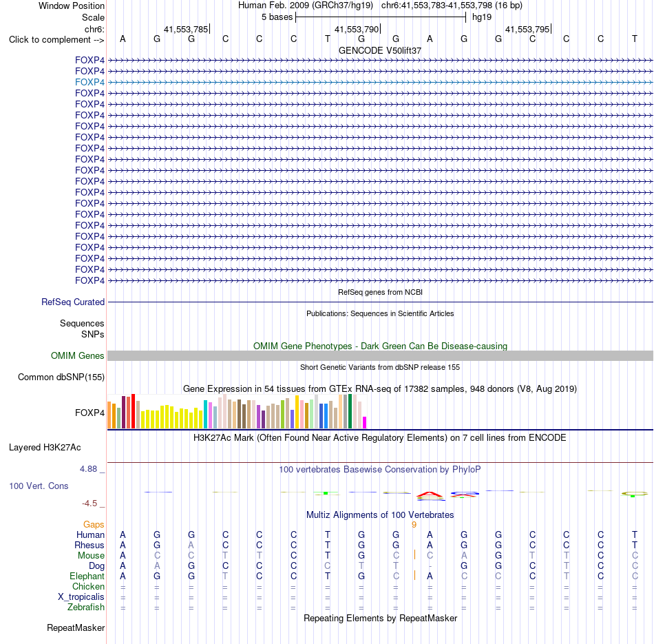Viewport: 654px width, 644px height.
Task: Click the '5 bases' scale text
Action: point(277,17)
